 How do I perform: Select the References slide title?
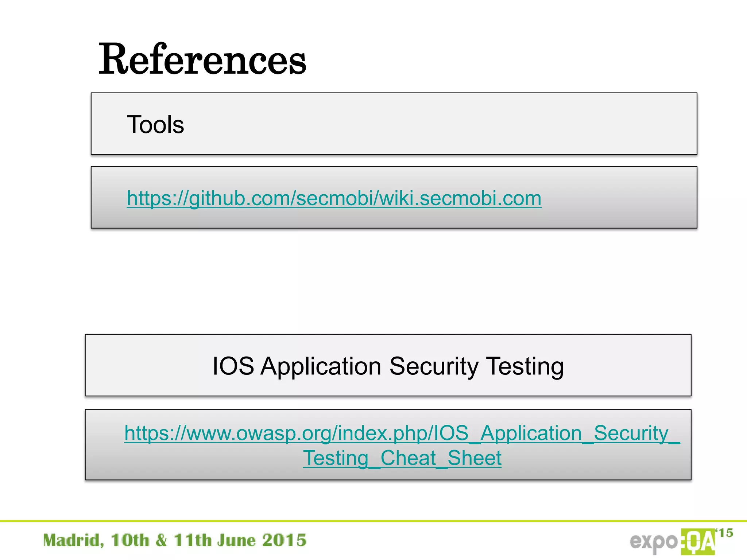tap(202, 59)
